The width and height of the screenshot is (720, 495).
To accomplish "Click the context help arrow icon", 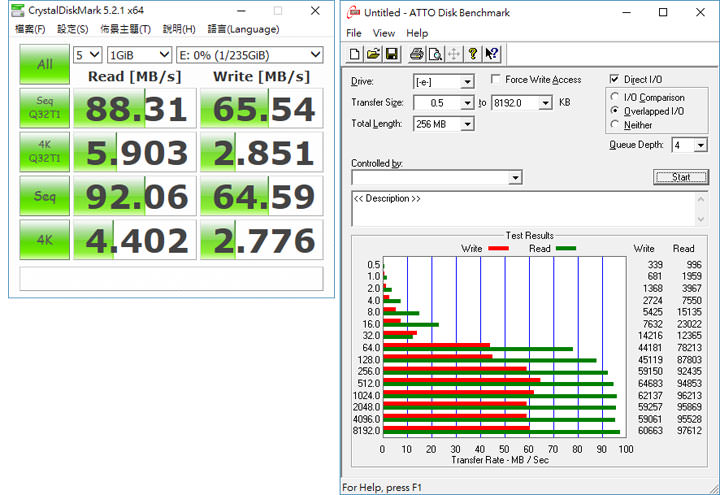I will click(x=491, y=54).
